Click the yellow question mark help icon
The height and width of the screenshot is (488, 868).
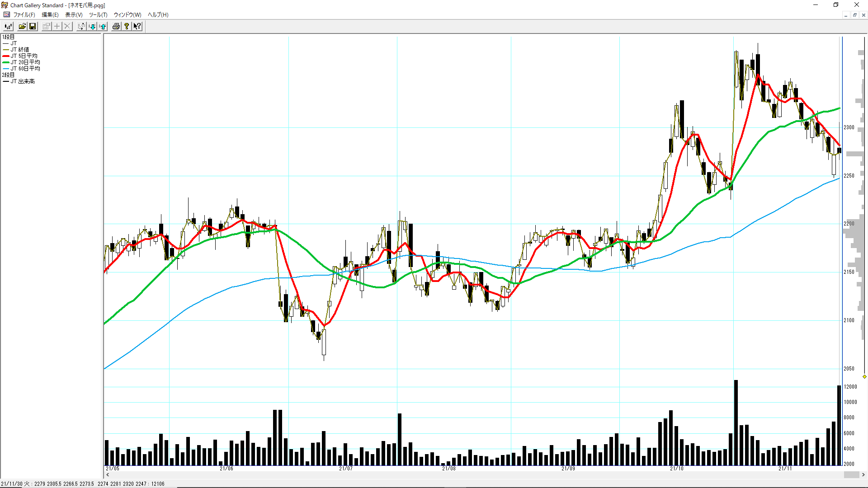coord(127,26)
